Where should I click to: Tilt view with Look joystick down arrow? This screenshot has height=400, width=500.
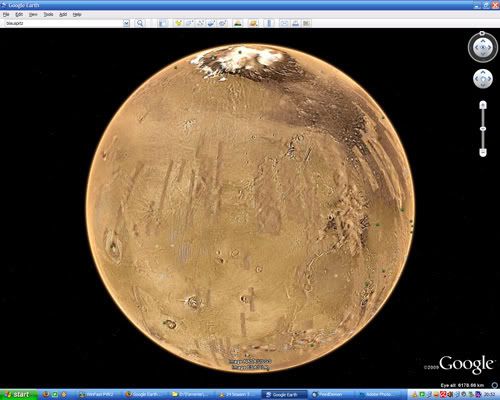point(483,54)
